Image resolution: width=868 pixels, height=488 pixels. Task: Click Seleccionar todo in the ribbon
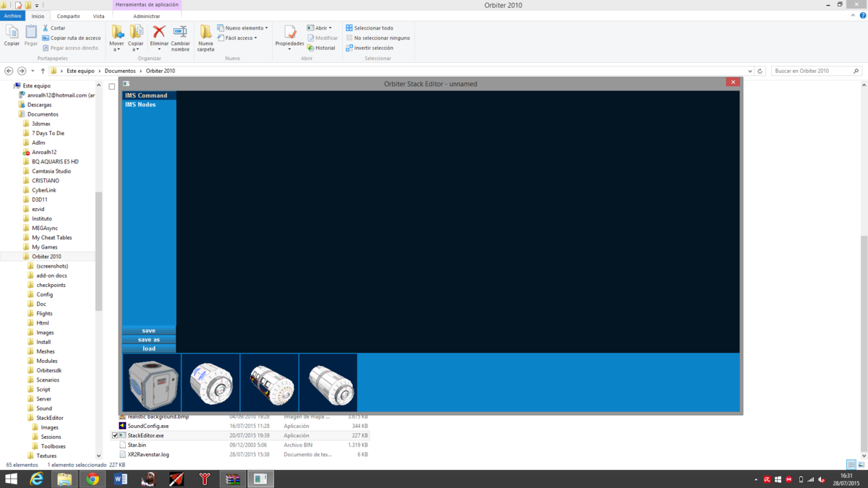point(369,28)
